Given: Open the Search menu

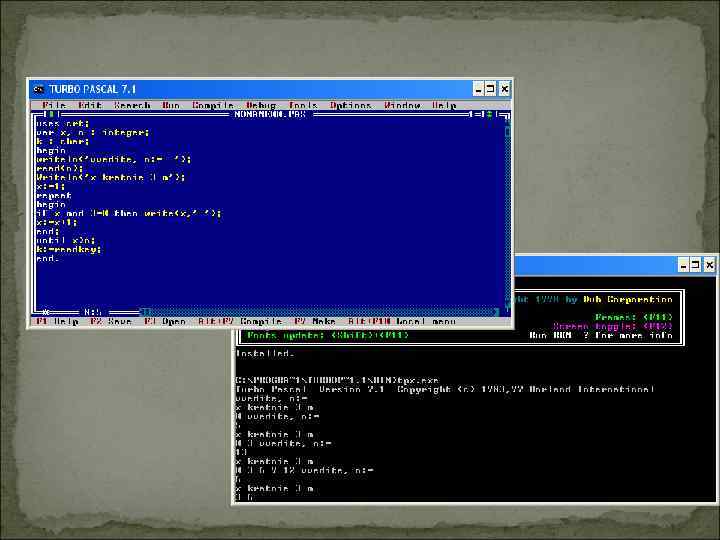Looking at the screenshot, I should [x=132, y=105].
